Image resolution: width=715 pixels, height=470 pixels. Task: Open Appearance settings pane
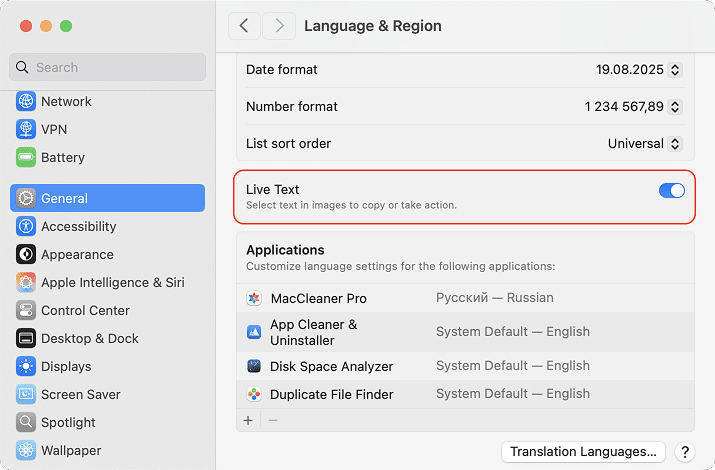pyautogui.click(x=108, y=254)
